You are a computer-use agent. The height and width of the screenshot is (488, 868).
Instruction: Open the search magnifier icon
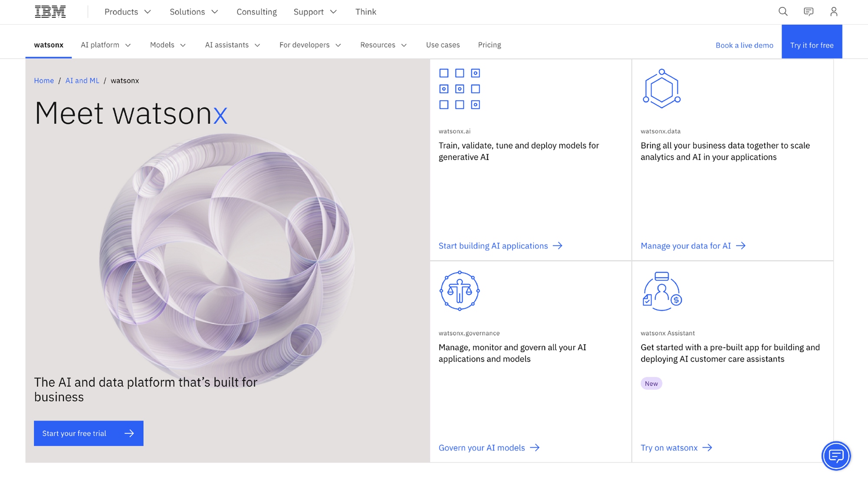783,12
